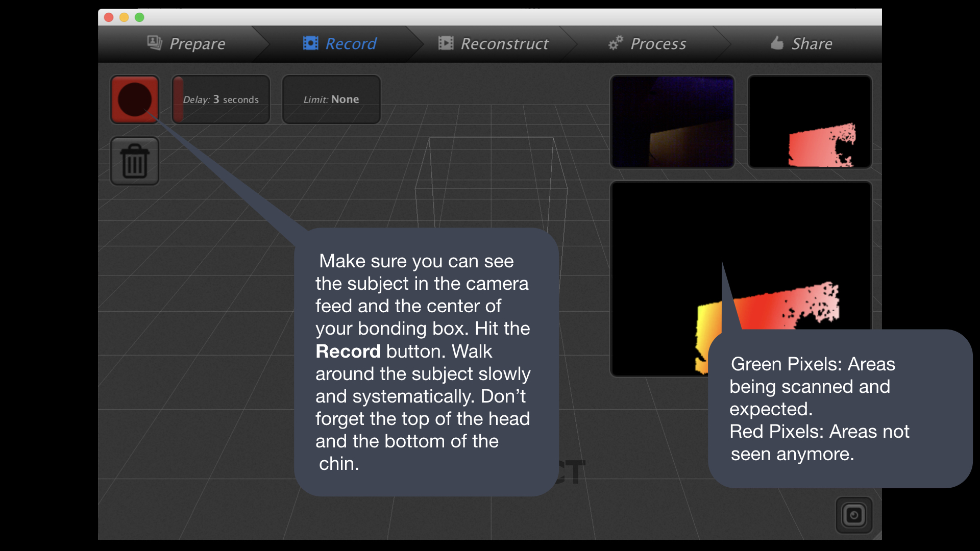The width and height of the screenshot is (980, 551).
Task: Hit the red Record button
Action: click(135, 99)
